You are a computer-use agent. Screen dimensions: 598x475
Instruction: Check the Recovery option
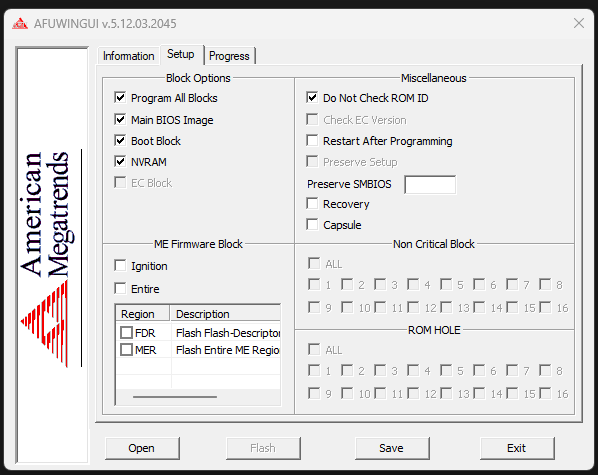click(x=312, y=203)
